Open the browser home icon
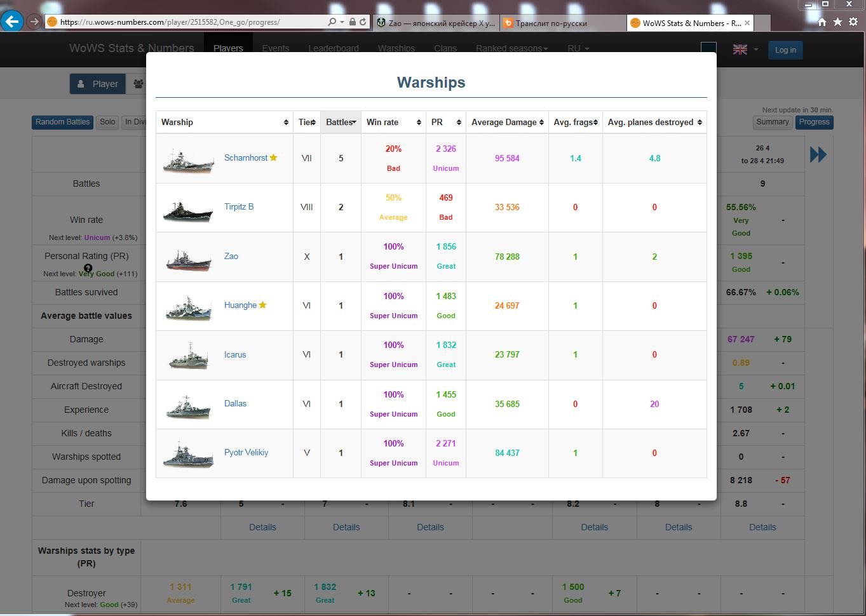The image size is (866, 616). click(822, 22)
